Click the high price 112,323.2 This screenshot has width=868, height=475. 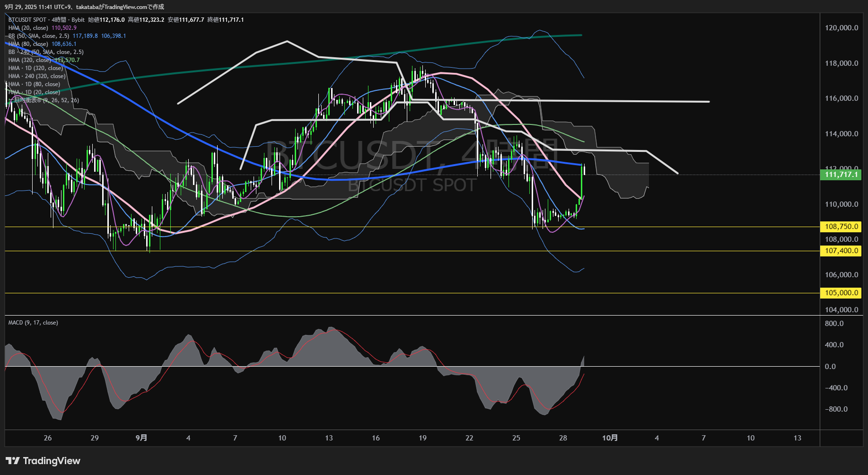coord(152,20)
